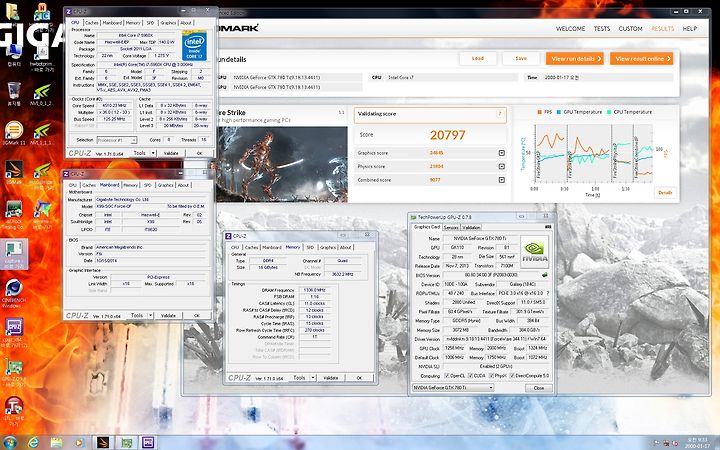720x450 pixels.
Task: Open the red T application desktop shortcut
Action: point(14,411)
